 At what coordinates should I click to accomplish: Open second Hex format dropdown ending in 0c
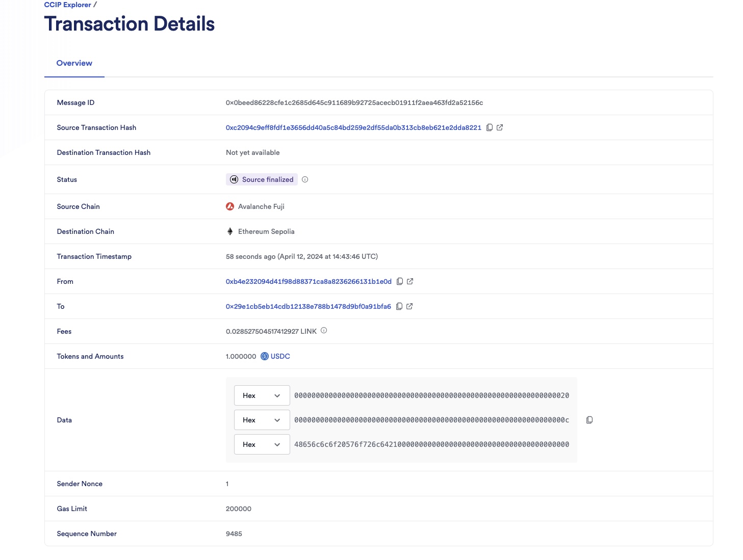[262, 420]
